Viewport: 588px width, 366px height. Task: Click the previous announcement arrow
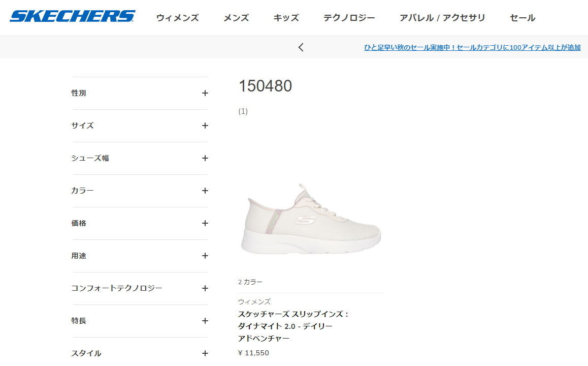pyautogui.click(x=301, y=47)
